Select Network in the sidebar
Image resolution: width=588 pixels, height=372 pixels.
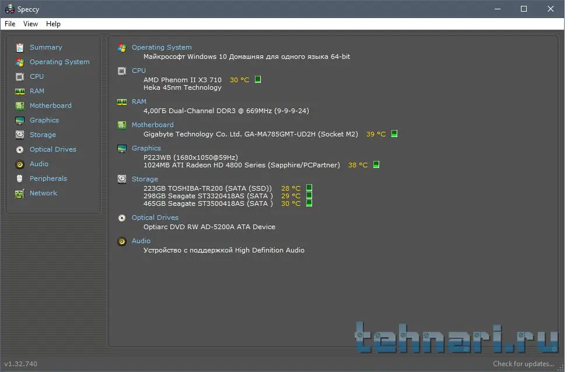[x=44, y=193]
